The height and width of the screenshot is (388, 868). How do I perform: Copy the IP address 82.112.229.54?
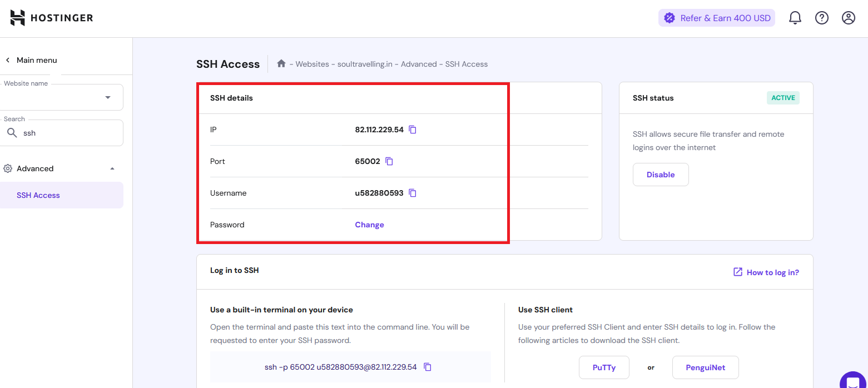[413, 130]
